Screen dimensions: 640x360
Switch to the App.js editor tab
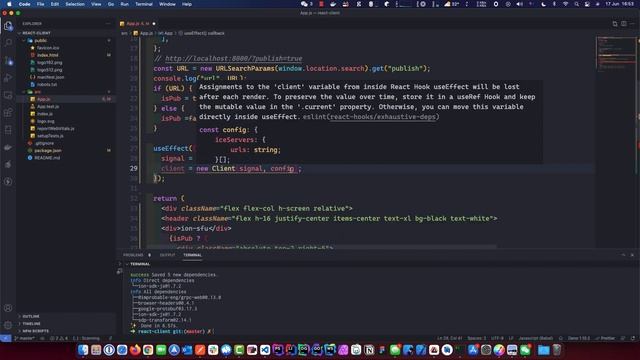pos(138,24)
